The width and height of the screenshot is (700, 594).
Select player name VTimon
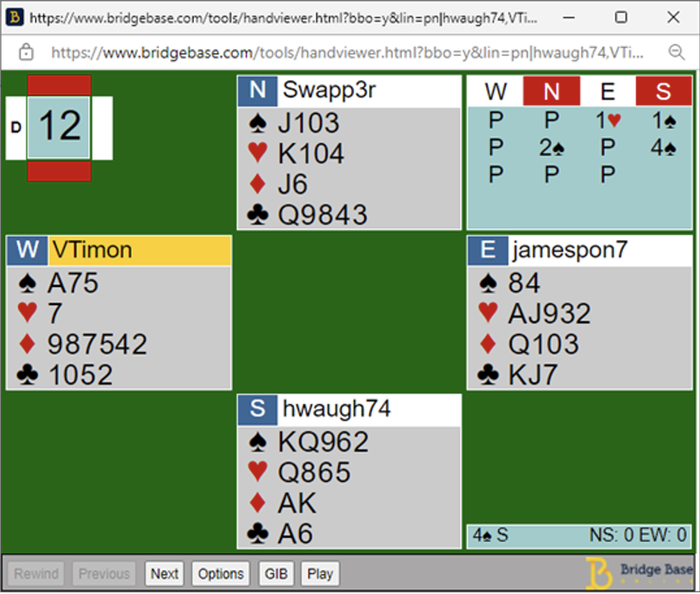pos(92,250)
